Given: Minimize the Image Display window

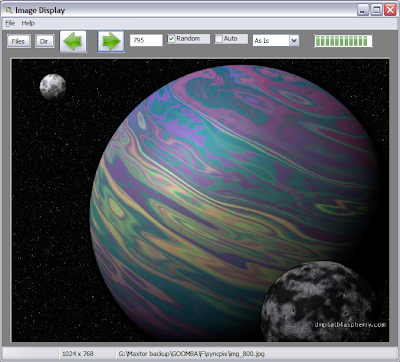Looking at the screenshot, I should pos(363,10).
